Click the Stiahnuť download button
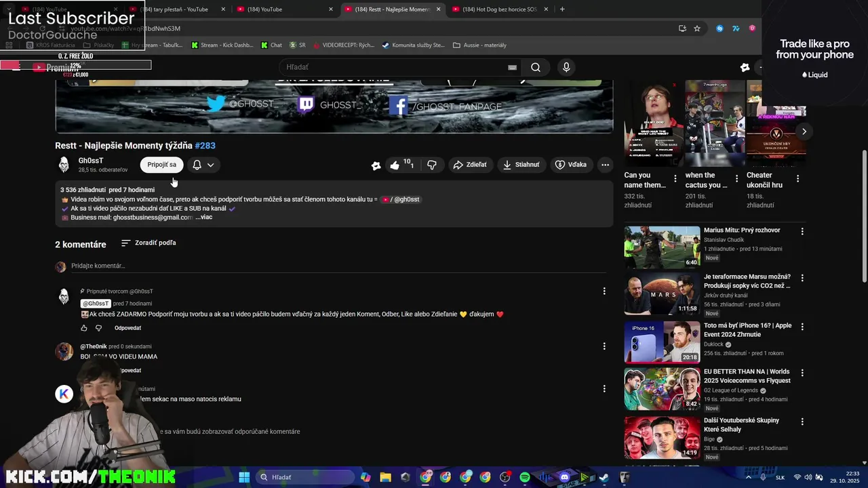The image size is (868, 488). [521, 165]
